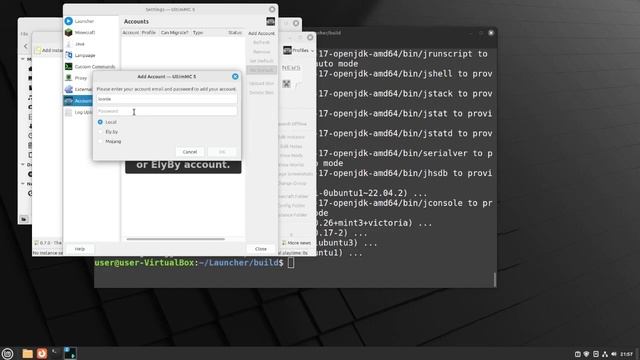Click the Delete Skin button
Screen dimensions: 640x360
click(x=261, y=93)
